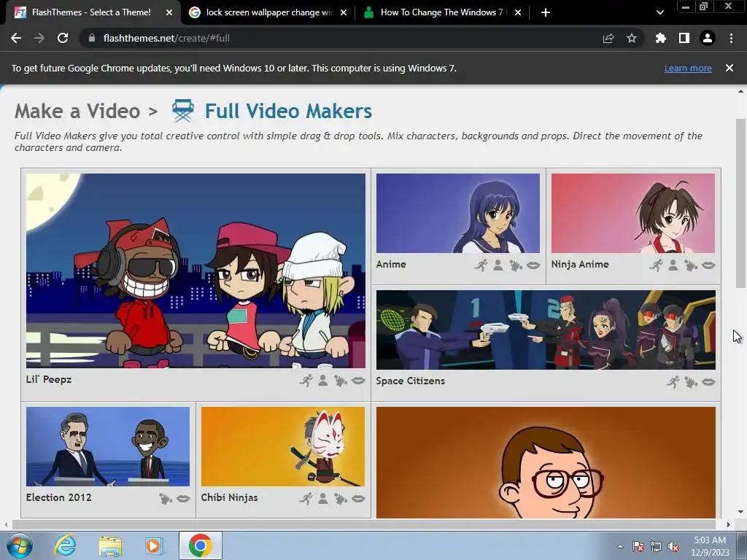Image resolution: width=747 pixels, height=560 pixels.
Task: Open the Lil' Peepz theme thumbnail
Action: click(x=196, y=271)
